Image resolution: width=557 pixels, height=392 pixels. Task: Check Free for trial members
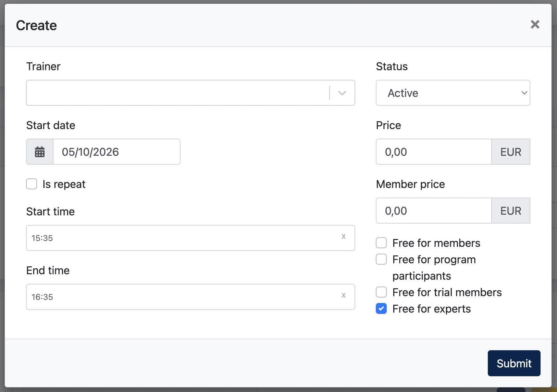tap(381, 292)
